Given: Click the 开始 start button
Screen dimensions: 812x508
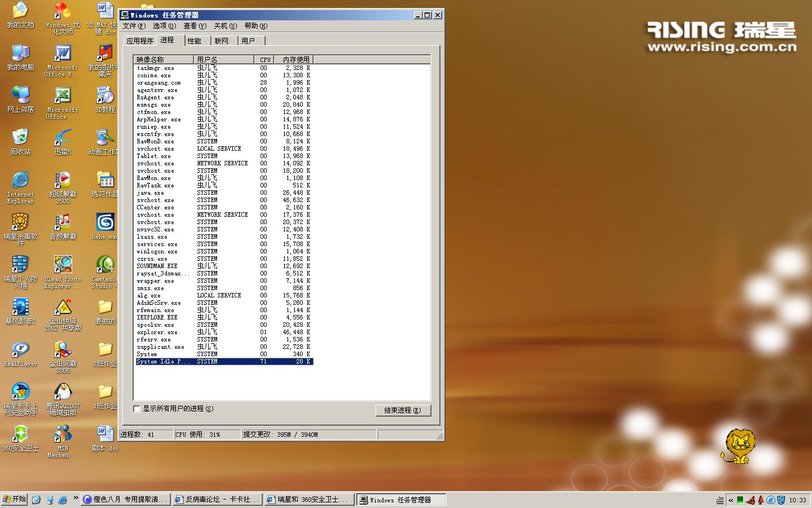Looking at the screenshot, I should pyautogui.click(x=15, y=500).
